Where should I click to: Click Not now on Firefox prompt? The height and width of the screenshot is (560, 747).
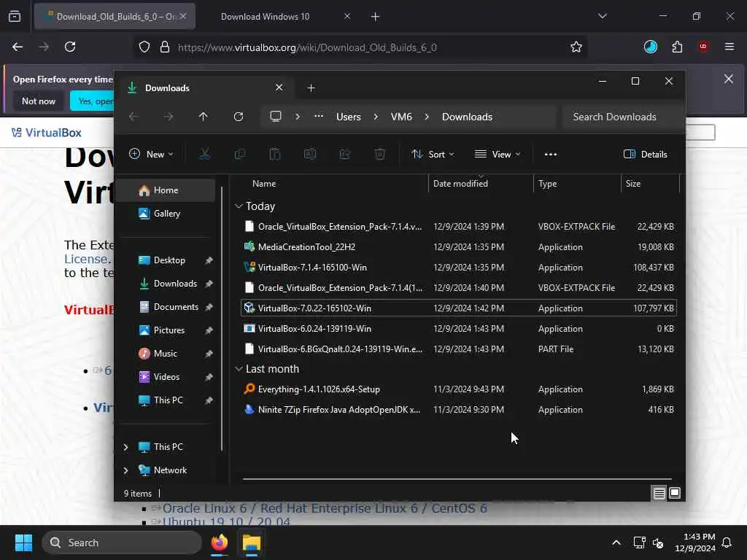39,101
